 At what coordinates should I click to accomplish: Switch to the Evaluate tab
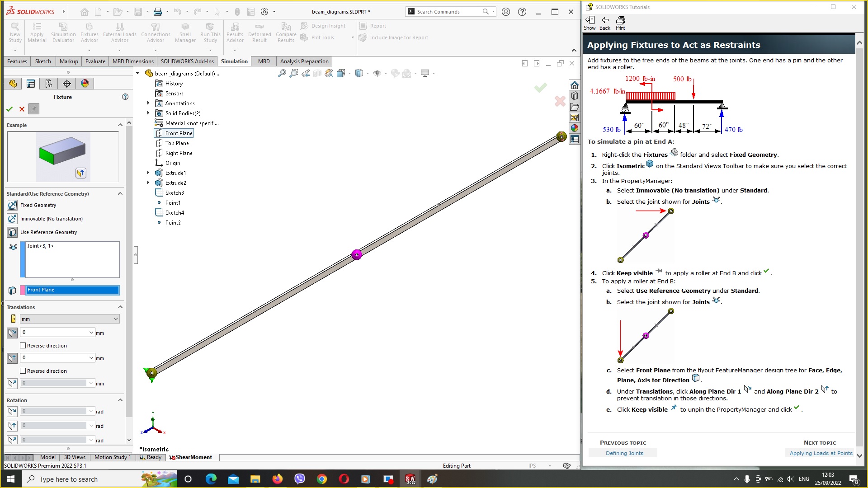click(95, 61)
